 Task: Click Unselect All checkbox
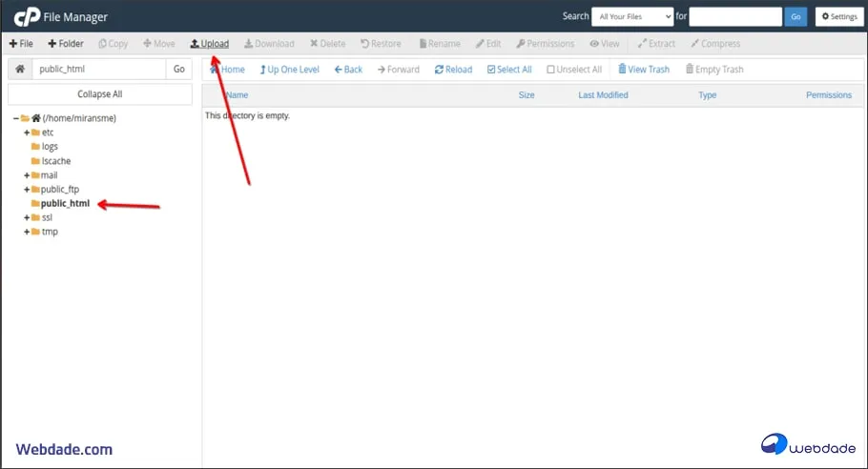[573, 70]
